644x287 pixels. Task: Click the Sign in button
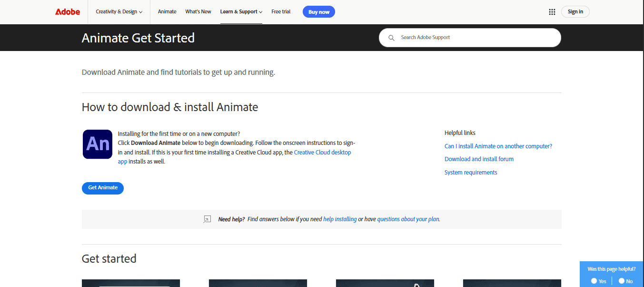click(575, 12)
